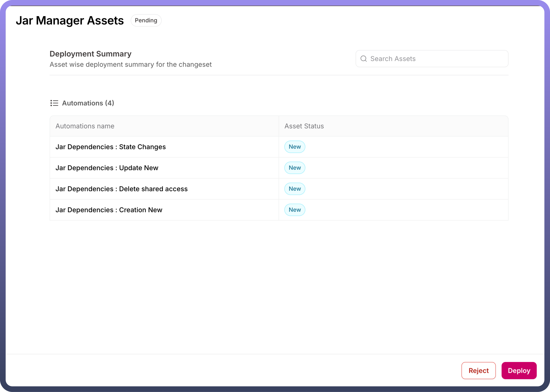Click New badge for Delete shared access

coord(295,189)
